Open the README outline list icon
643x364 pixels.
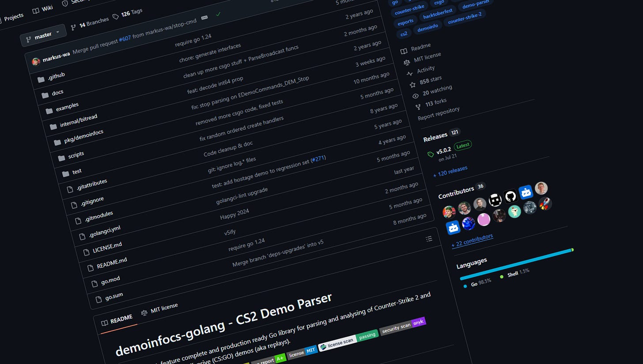pos(428,239)
